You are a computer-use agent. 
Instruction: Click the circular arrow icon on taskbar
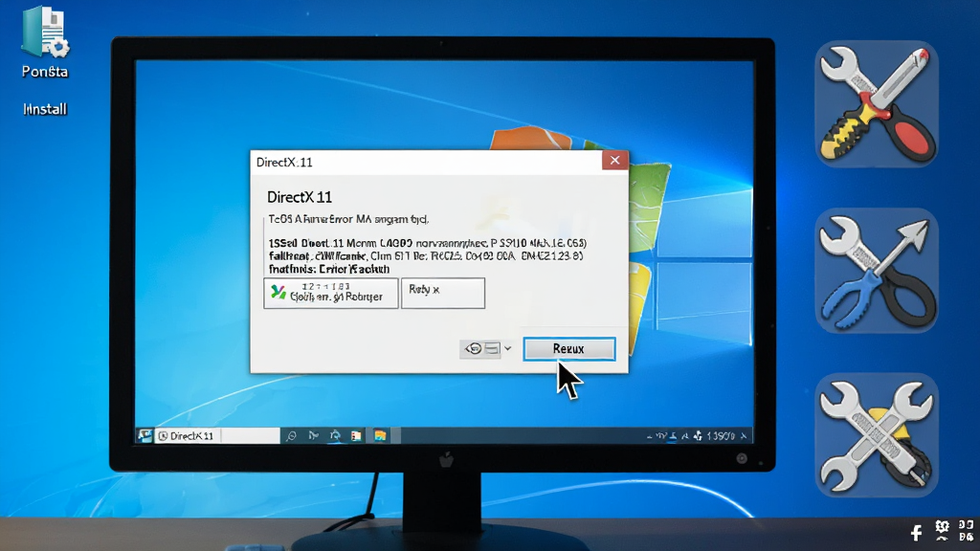pyautogui.click(x=335, y=435)
